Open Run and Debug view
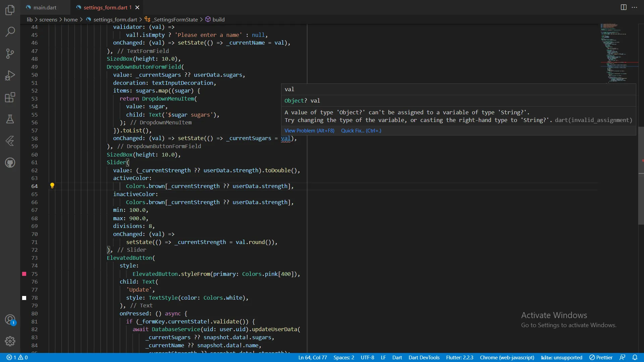644x362 pixels. [x=10, y=75]
